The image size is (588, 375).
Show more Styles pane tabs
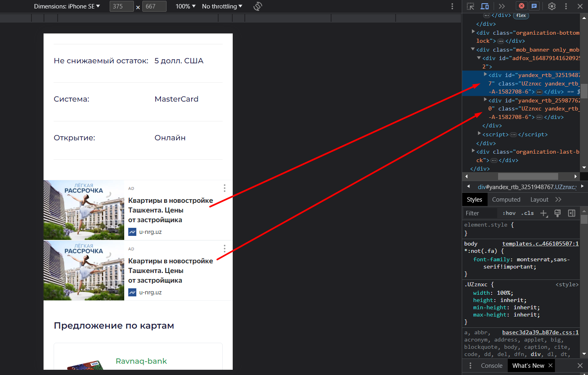[x=558, y=199]
